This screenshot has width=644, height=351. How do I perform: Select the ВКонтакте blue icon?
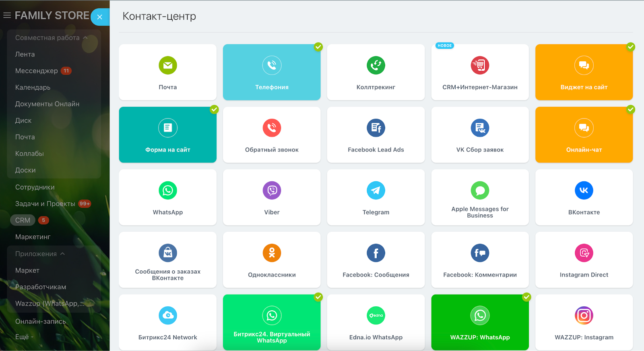point(584,190)
